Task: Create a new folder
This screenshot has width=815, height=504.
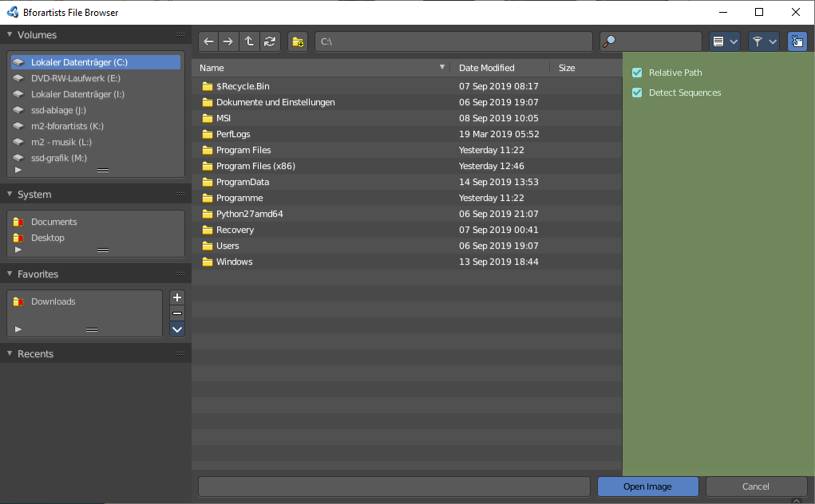Action: [298, 41]
